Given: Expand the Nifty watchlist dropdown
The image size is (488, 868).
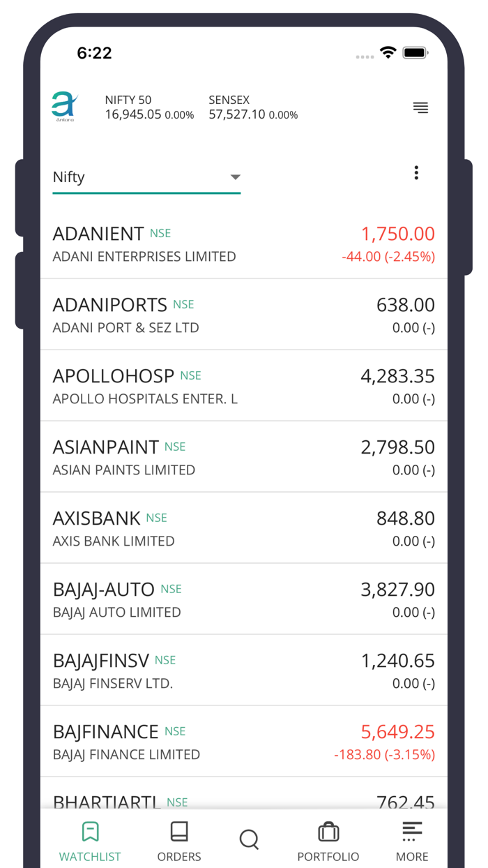Looking at the screenshot, I should pos(146,177).
